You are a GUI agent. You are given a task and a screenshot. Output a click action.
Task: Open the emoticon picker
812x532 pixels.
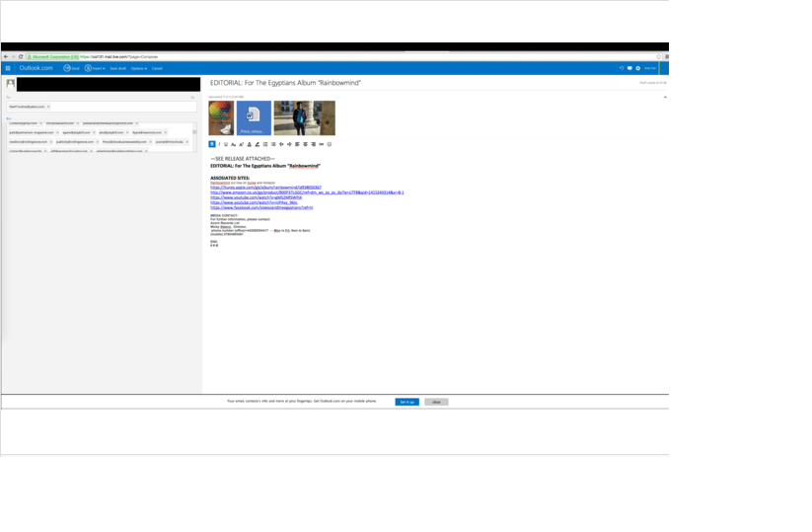[330, 144]
